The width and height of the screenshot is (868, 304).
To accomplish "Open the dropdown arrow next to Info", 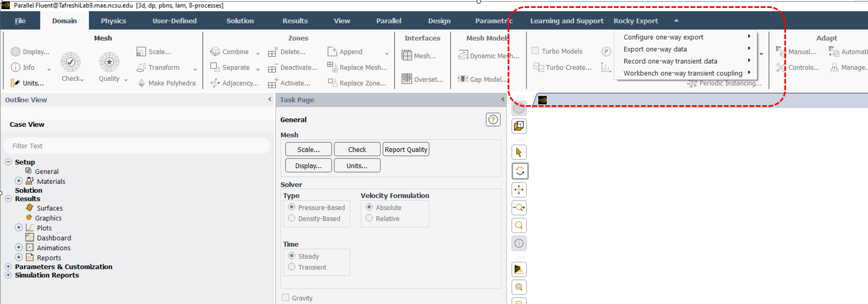I will (49, 69).
